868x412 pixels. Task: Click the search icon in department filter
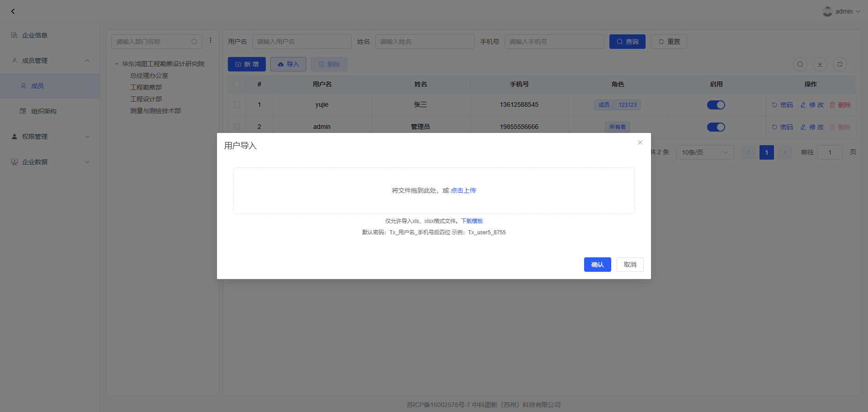point(194,42)
